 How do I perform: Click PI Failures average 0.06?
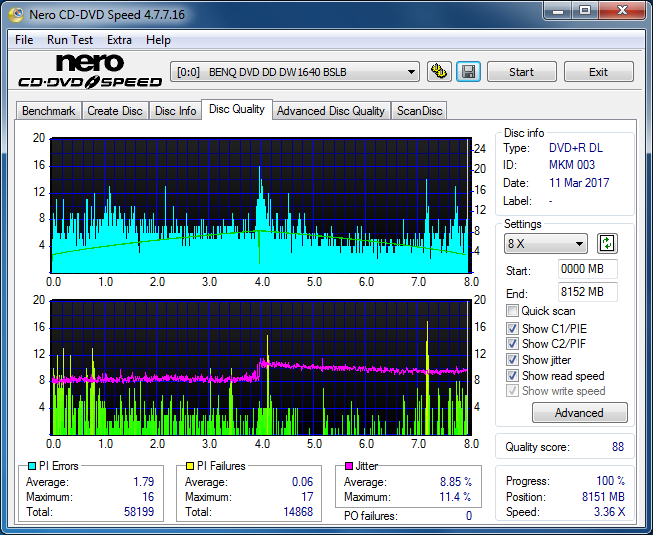(302, 482)
